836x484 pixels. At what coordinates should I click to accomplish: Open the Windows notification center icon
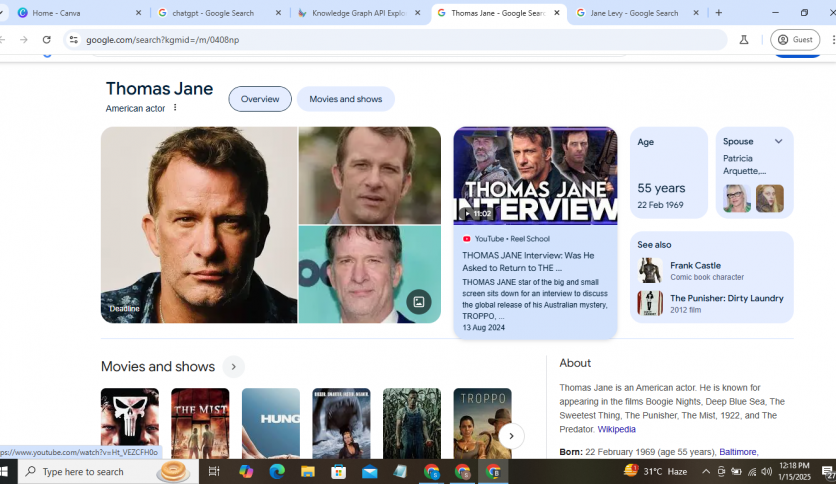(827, 471)
